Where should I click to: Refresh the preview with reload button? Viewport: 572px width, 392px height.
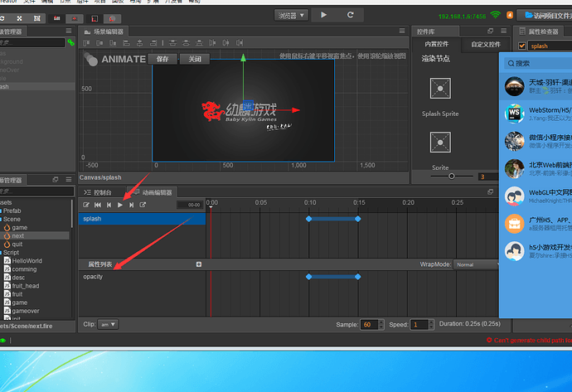350,15
